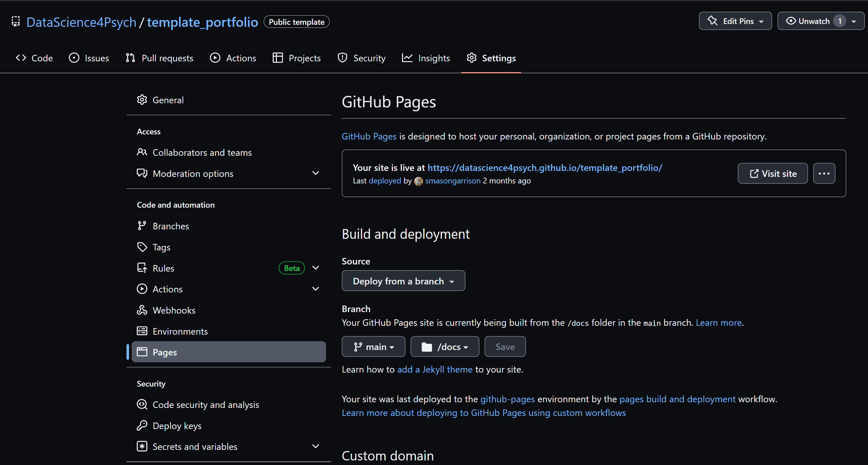Viewport: 868px width, 465px height.
Task: Expand the Rules section chevron
Action: pos(316,268)
